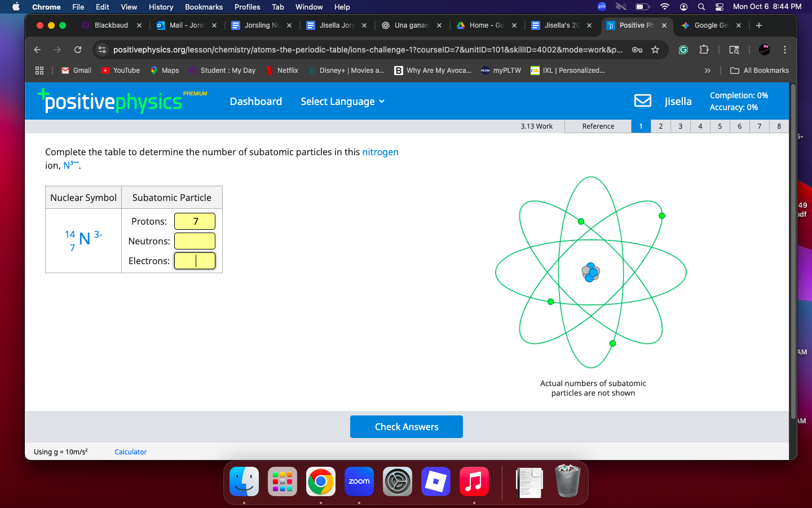Open the Chrome Extensions puzzle icon
Viewport: 812px width, 508px height.
tap(704, 50)
